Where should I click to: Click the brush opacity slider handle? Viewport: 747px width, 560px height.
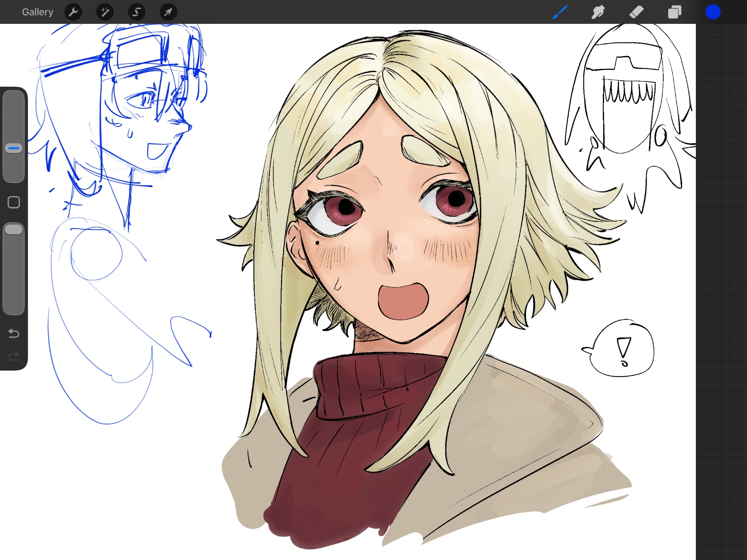14,229
